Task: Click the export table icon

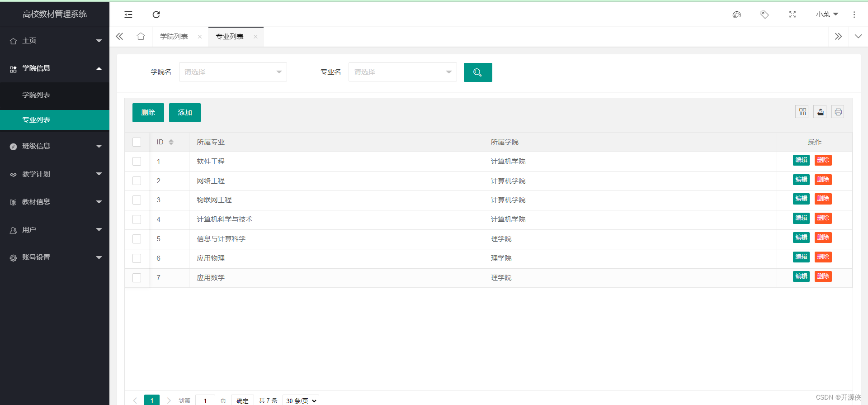Action: (820, 112)
